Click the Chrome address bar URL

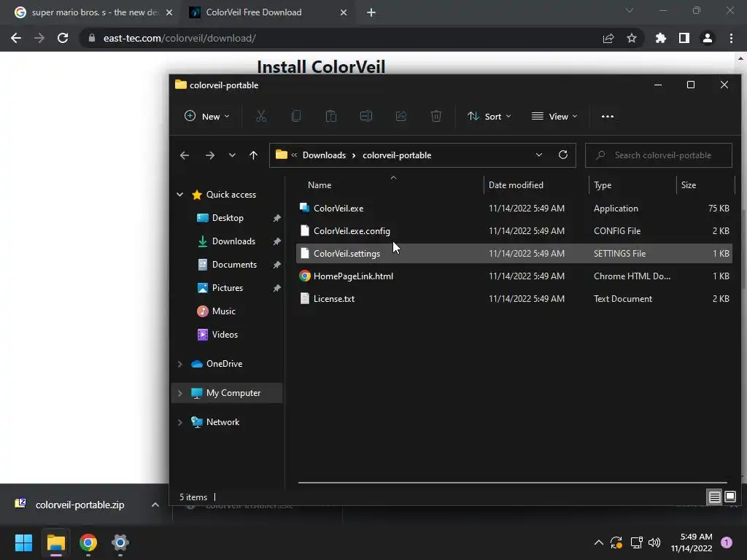[179, 38]
